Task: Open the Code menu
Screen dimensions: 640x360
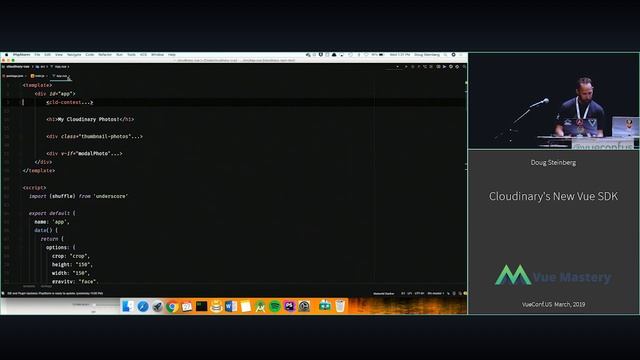Action: click(x=89, y=55)
